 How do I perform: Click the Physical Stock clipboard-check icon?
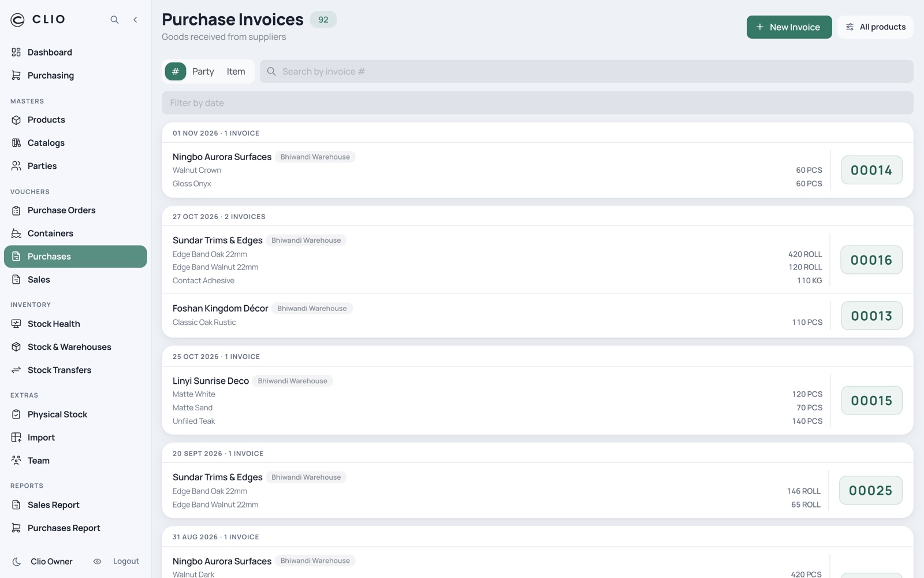[16, 414]
